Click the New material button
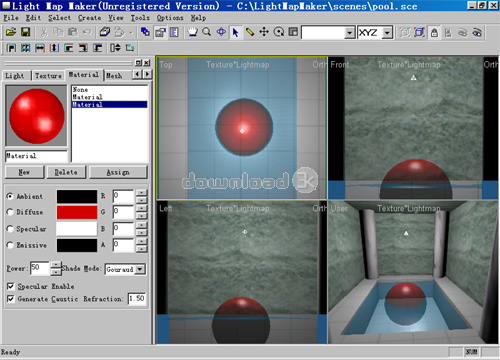The width and height of the screenshot is (500, 360). [x=24, y=172]
